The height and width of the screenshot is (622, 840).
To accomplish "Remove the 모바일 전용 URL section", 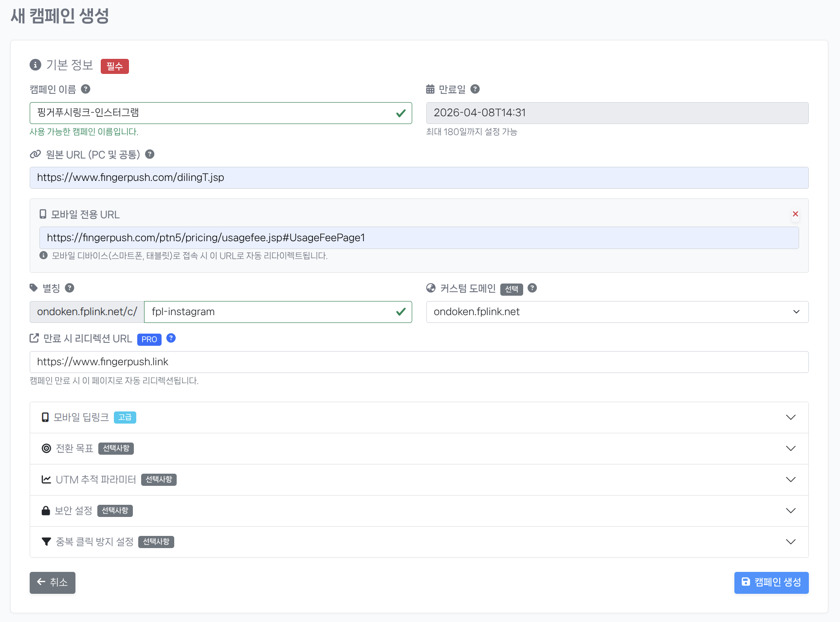I will tap(795, 214).
